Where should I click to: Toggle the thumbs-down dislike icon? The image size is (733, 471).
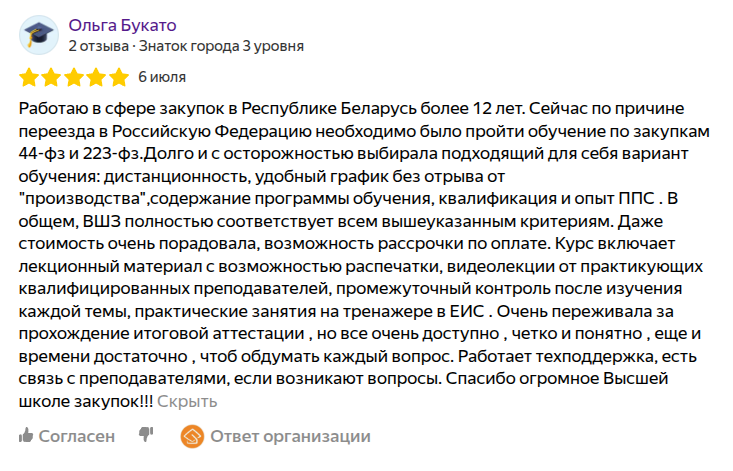point(146,435)
